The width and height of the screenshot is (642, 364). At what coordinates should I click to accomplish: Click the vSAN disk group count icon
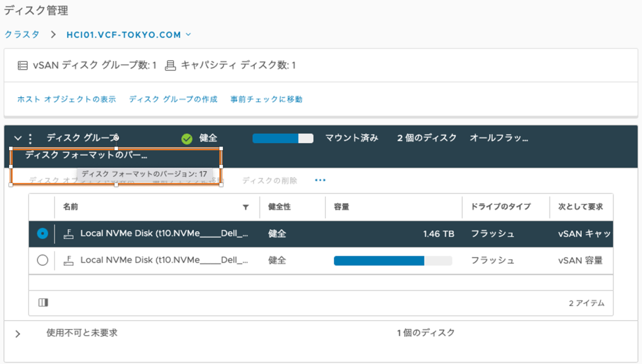[22, 66]
